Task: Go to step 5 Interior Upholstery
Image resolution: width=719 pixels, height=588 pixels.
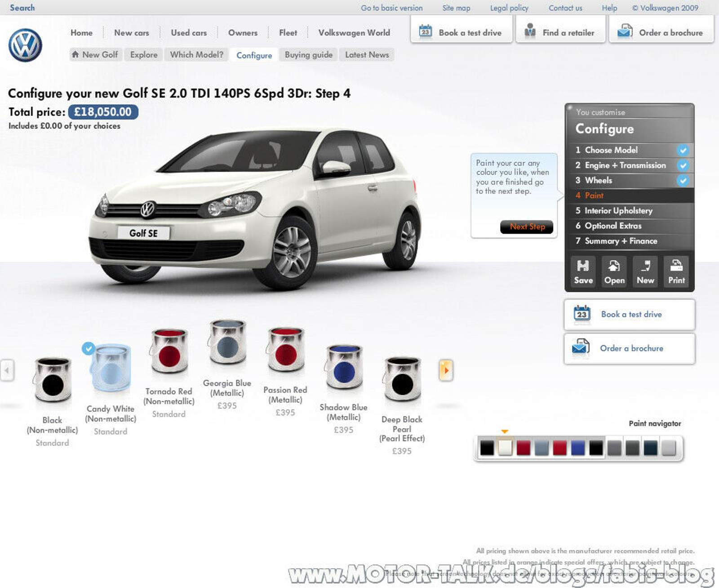Action: coord(629,210)
